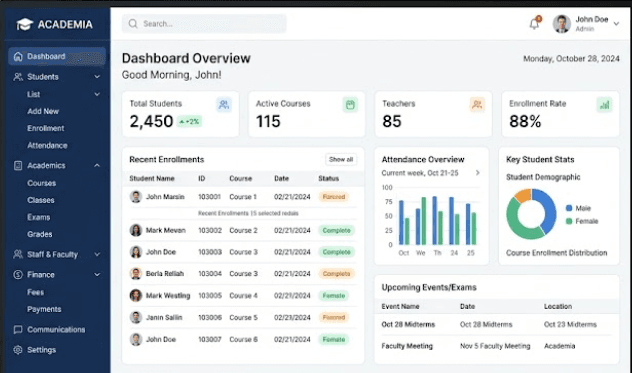This screenshot has height=373, width=632.
Task: Collapse the Academics section chevron
Action: tap(97, 165)
